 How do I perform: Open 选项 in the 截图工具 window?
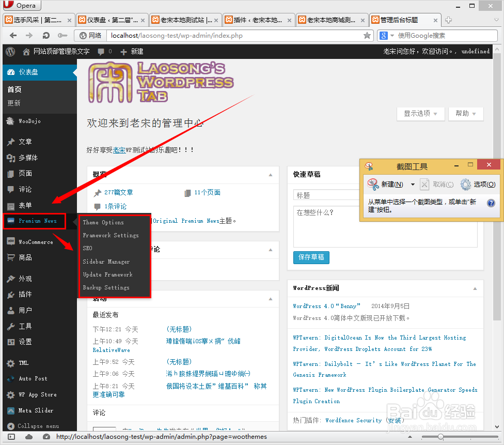click(478, 185)
